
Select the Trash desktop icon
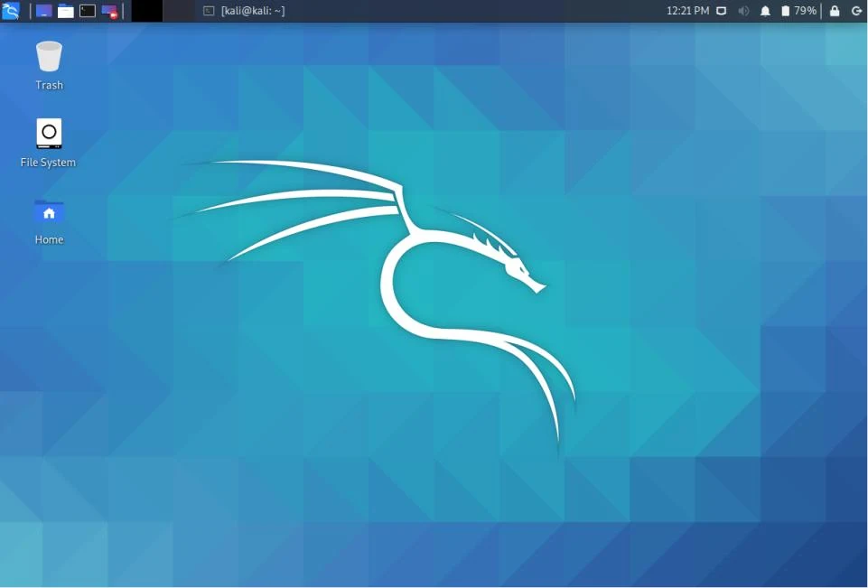click(x=49, y=65)
